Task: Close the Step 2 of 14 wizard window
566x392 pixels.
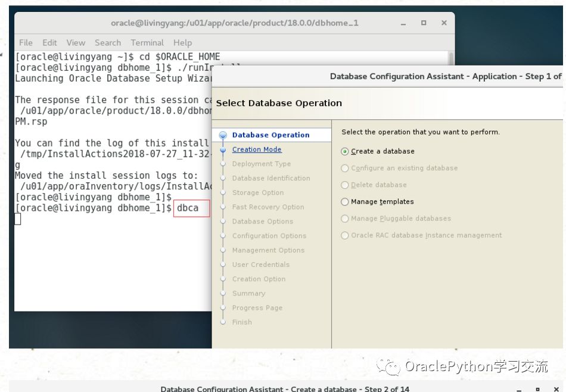Action: 556,389
